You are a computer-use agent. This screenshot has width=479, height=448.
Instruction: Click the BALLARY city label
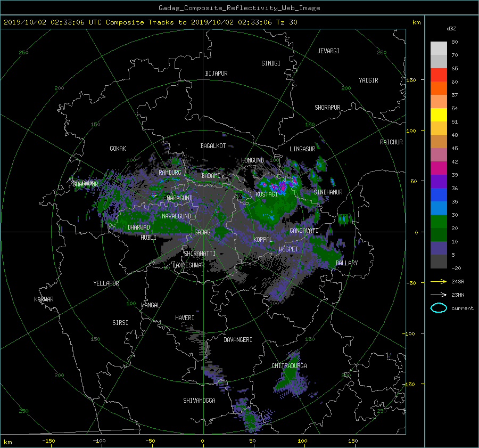click(x=346, y=263)
